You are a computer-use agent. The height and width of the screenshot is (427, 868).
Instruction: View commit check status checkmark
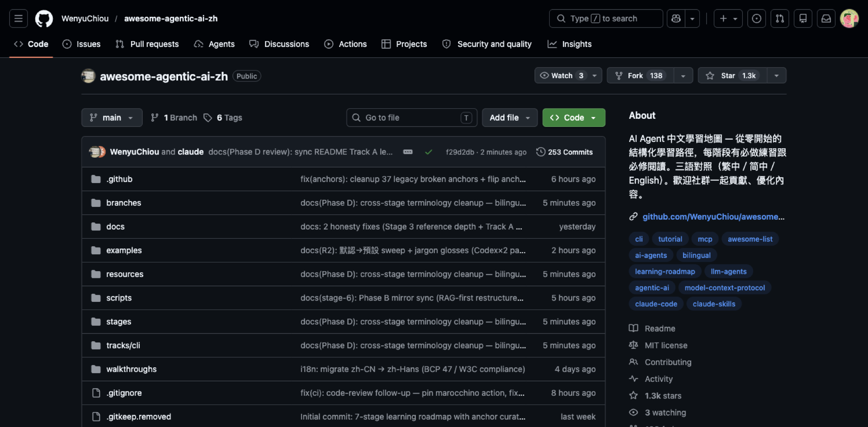[x=428, y=152]
